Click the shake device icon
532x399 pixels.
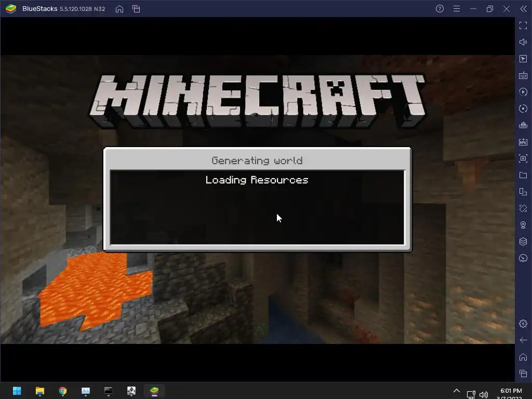coord(523,208)
